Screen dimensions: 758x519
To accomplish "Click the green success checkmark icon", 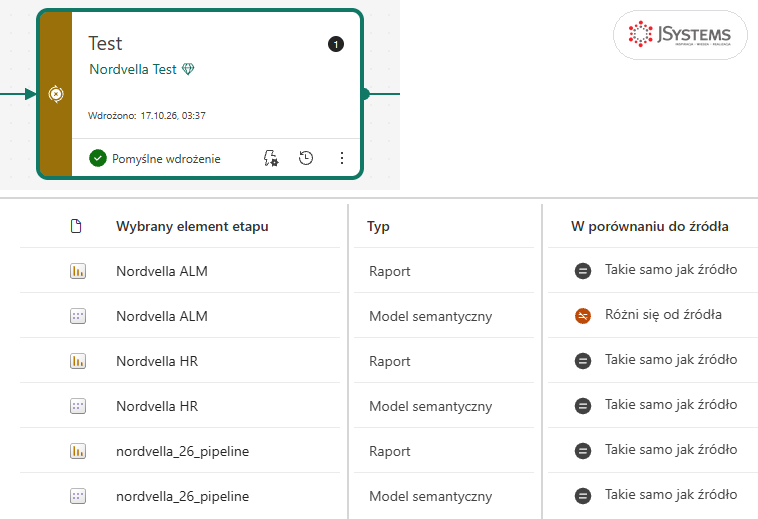I will pyautogui.click(x=98, y=158).
